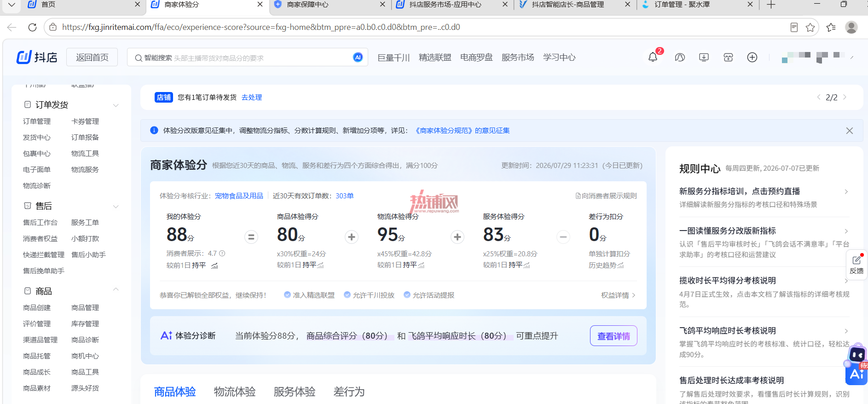Switch to the 服务体验 tab
The width and height of the screenshot is (868, 404).
click(295, 392)
